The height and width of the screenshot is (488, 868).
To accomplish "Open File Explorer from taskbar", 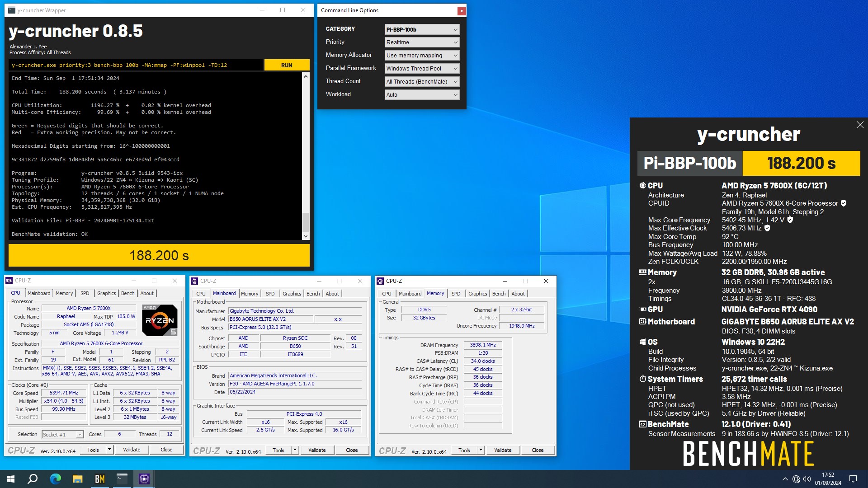I will coord(77,479).
